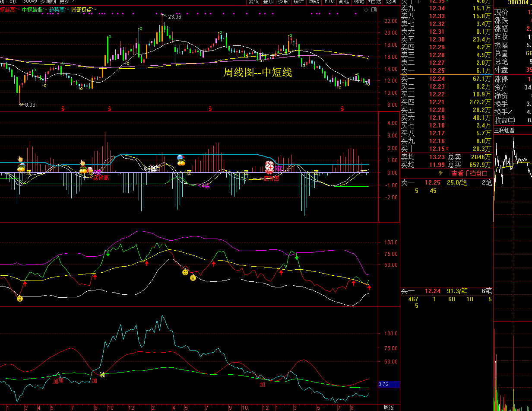Click the 复权 toolbar button
The height and width of the screenshot is (411, 532).
point(254,2)
